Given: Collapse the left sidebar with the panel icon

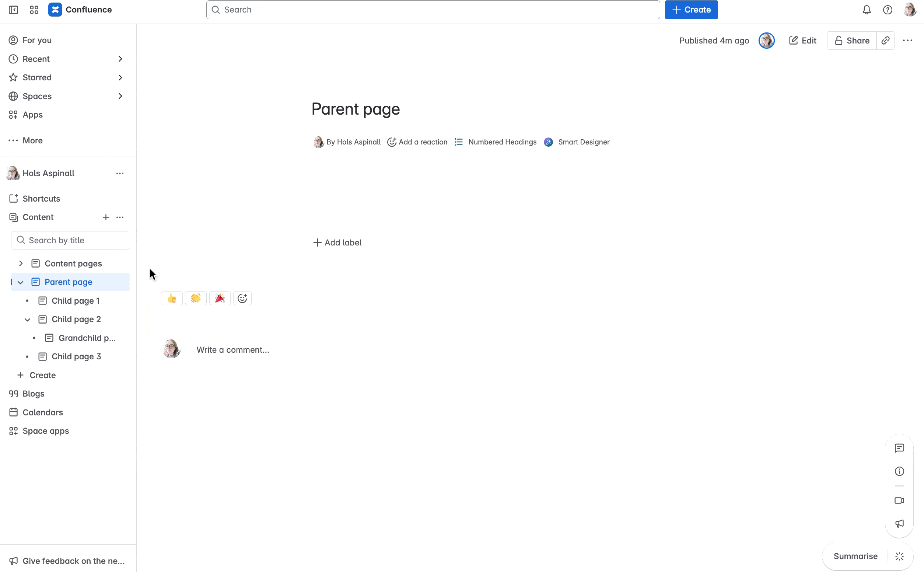Looking at the screenshot, I should click(13, 10).
